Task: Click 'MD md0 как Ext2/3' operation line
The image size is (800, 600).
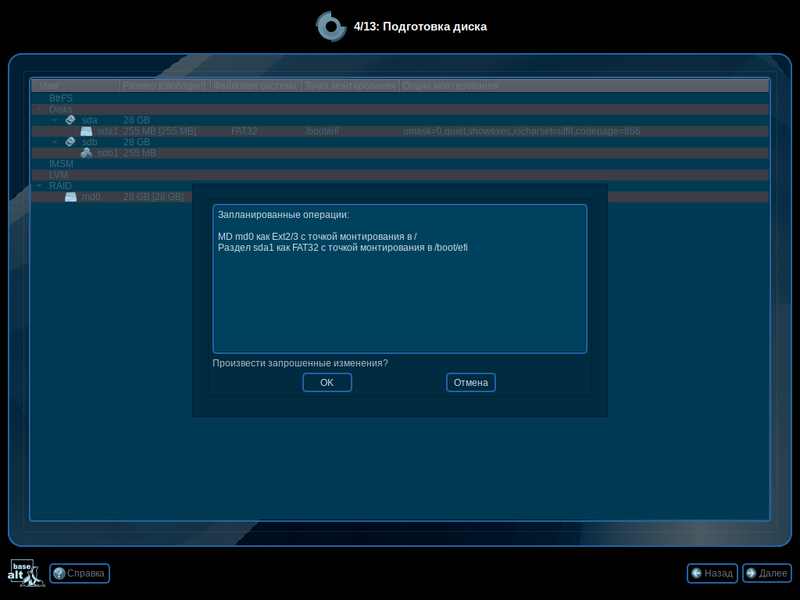Action: pos(317,237)
